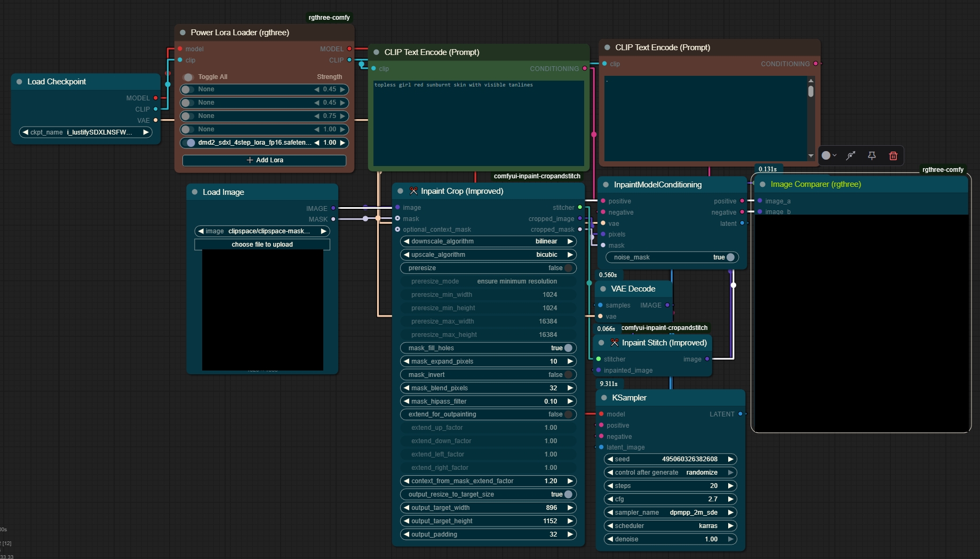The width and height of the screenshot is (980, 559).
Task: Decrease output_target_width with left arrow
Action: 407,508
